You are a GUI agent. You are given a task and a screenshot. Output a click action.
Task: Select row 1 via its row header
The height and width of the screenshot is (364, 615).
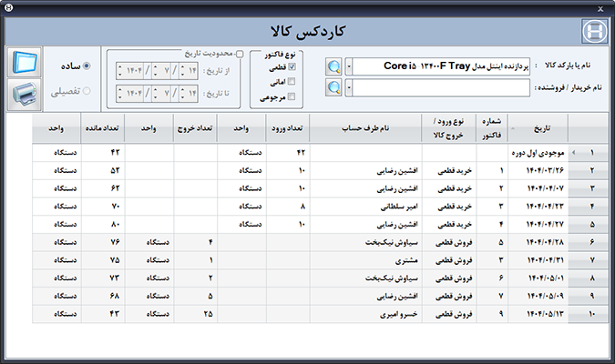tap(589, 152)
